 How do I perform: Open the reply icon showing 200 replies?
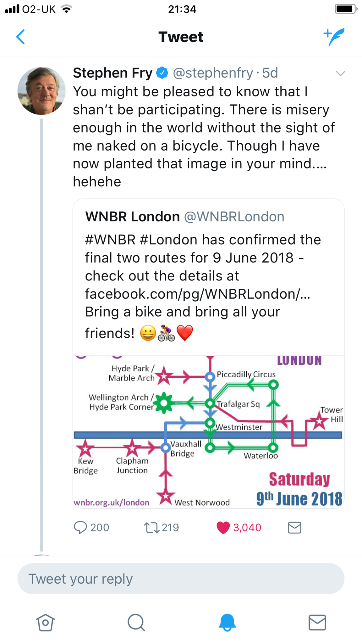tap(80, 527)
